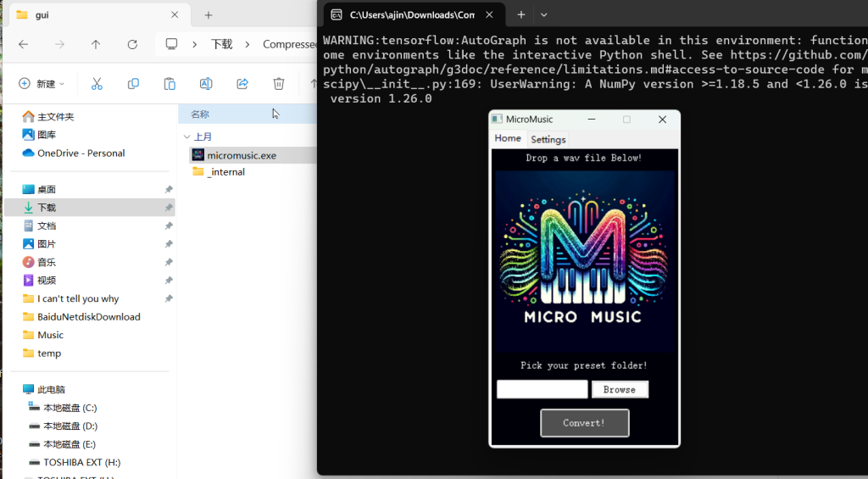Screen dimensions: 868x479
Task: Go back in File Explorer
Action: (x=23, y=44)
